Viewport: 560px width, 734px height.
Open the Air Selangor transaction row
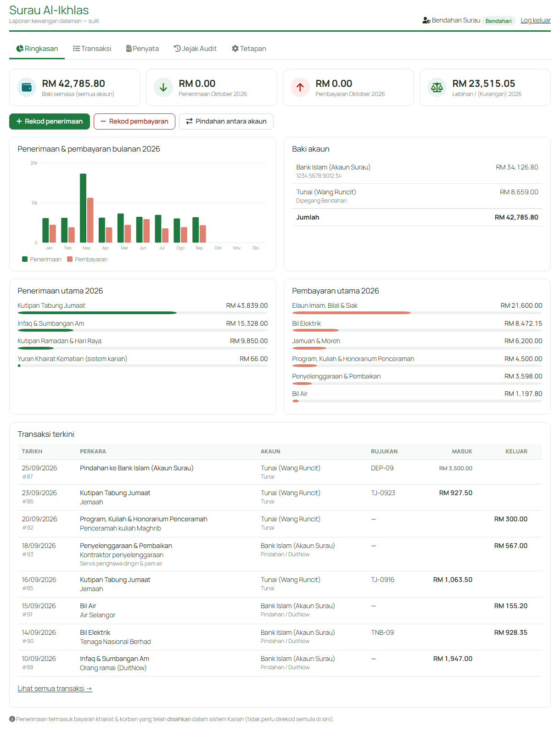pos(280,610)
